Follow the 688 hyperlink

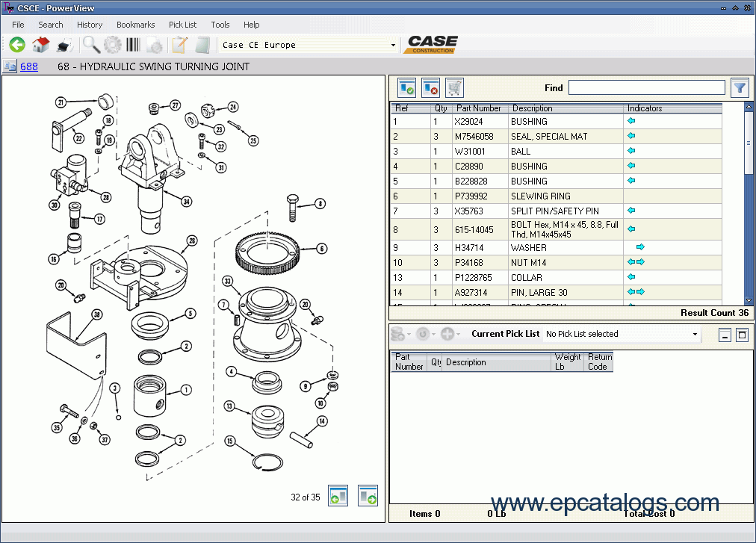pos(28,66)
